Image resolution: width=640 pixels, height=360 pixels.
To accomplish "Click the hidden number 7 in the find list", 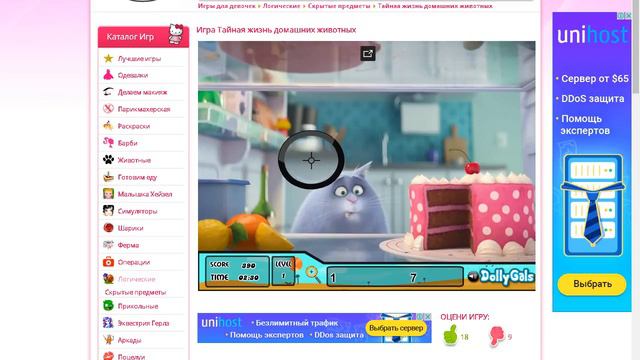I will [413, 278].
